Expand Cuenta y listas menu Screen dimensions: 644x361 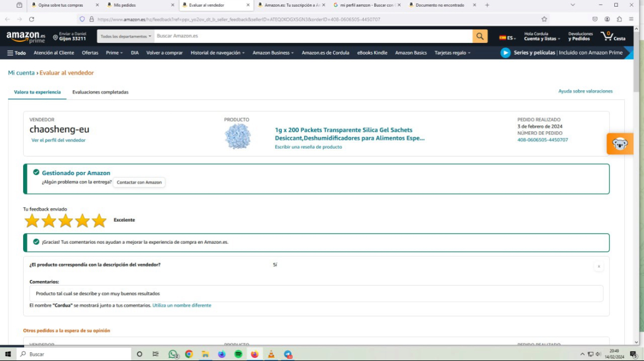(x=542, y=36)
